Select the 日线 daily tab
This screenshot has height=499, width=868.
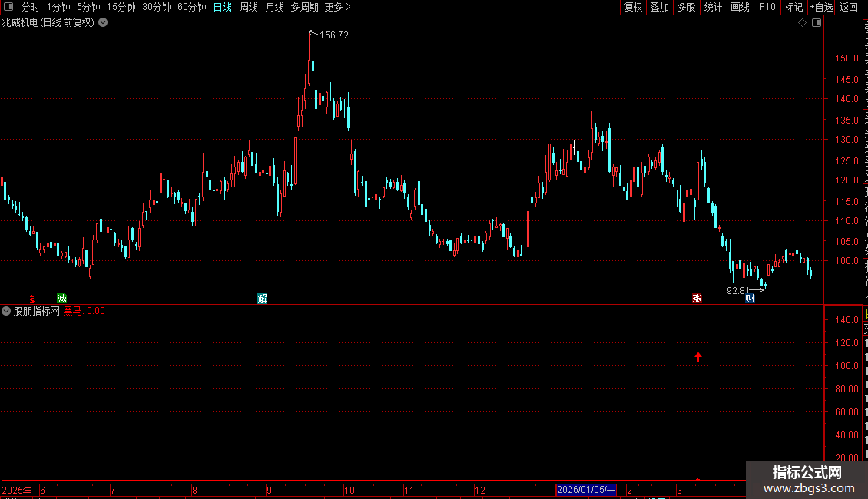[223, 7]
